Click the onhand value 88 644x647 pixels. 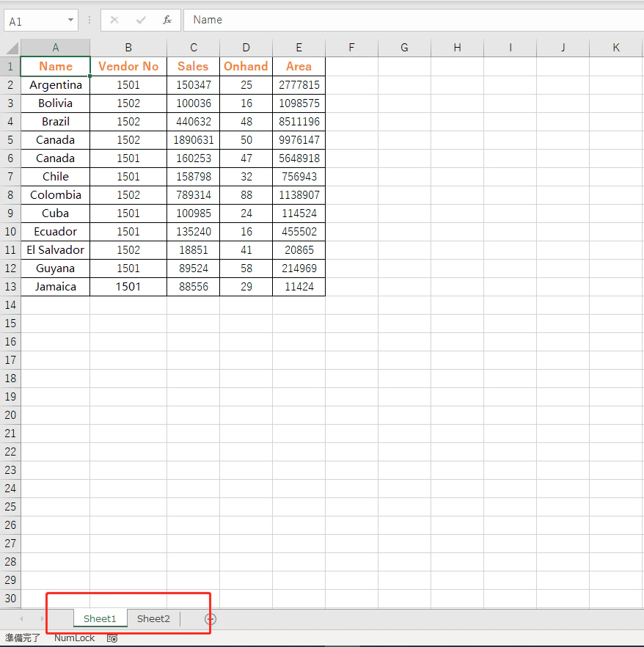point(246,195)
